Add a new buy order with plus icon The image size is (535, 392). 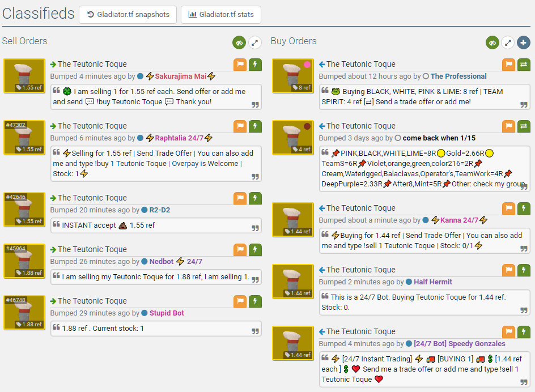point(524,42)
